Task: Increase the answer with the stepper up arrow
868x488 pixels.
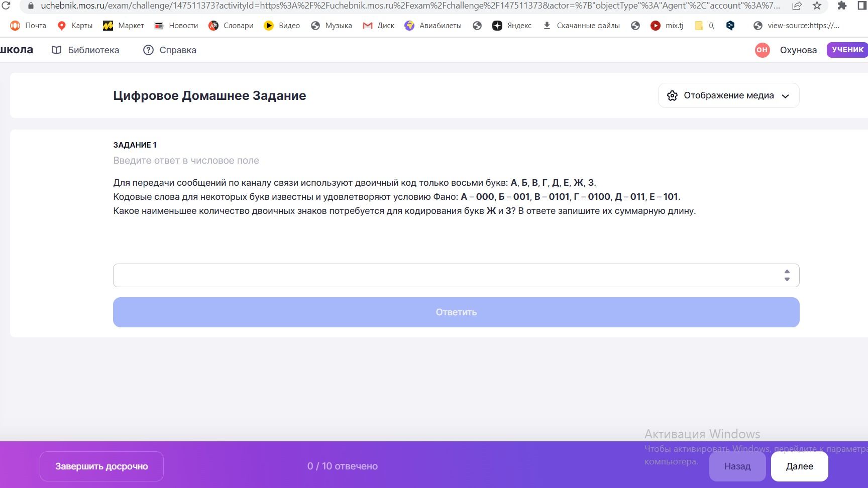Action: coord(787,272)
